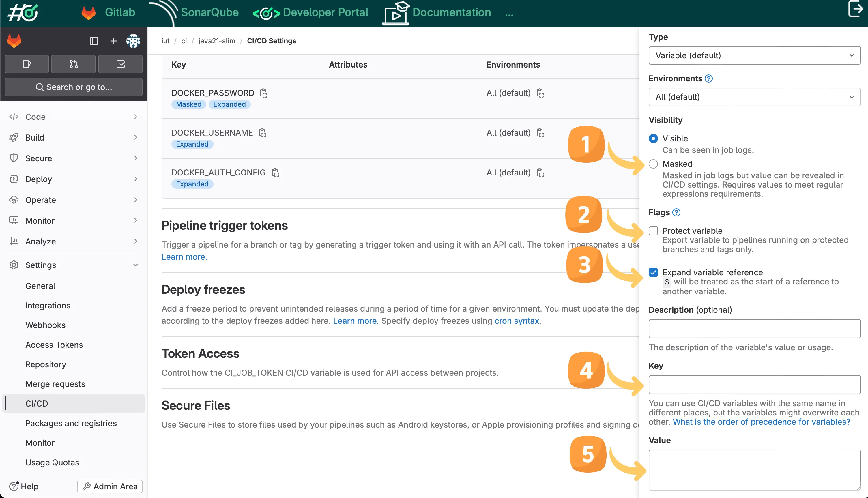Click into the variable Key input field
The image size is (868, 498).
755,384
